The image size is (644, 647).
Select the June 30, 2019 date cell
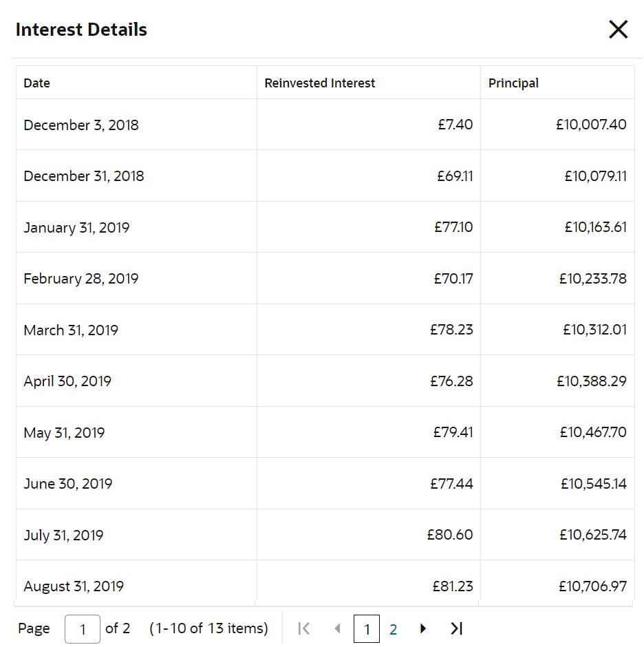[x=68, y=484]
